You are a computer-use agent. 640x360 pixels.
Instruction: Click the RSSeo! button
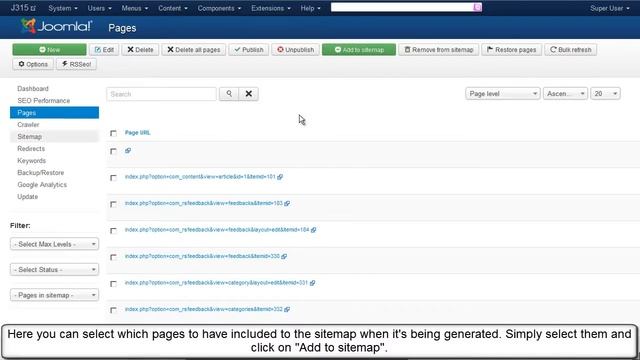coord(76,64)
